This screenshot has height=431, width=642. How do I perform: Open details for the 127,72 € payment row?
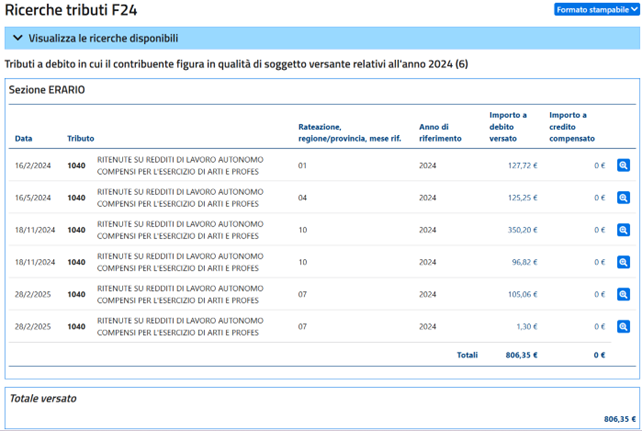(623, 165)
